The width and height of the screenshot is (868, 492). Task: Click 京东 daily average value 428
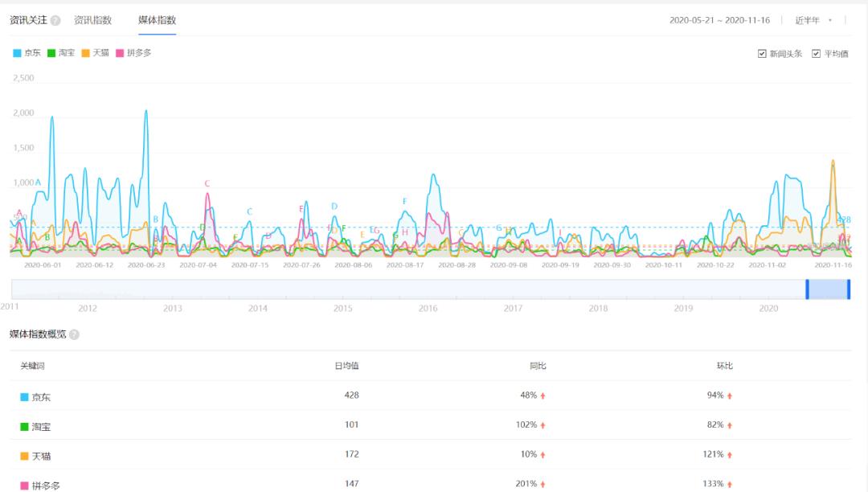[x=351, y=396]
